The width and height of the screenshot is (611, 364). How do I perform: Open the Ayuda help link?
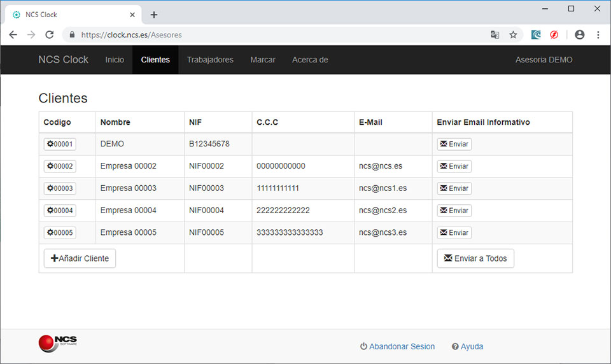[x=467, y=347]
